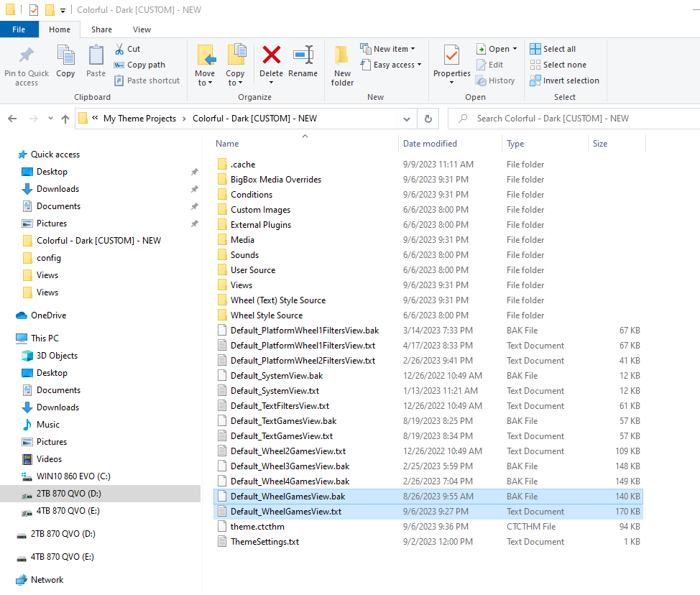Switch to the Share tab
Viewport: 700px width, 595px height.
click(x=101, y=29)
